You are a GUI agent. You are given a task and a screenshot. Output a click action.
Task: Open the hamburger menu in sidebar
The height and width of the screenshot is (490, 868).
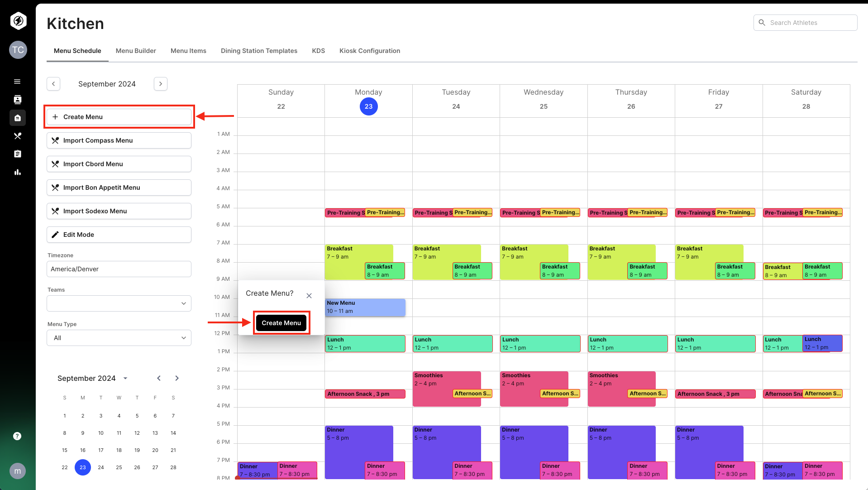coord(17,82)
